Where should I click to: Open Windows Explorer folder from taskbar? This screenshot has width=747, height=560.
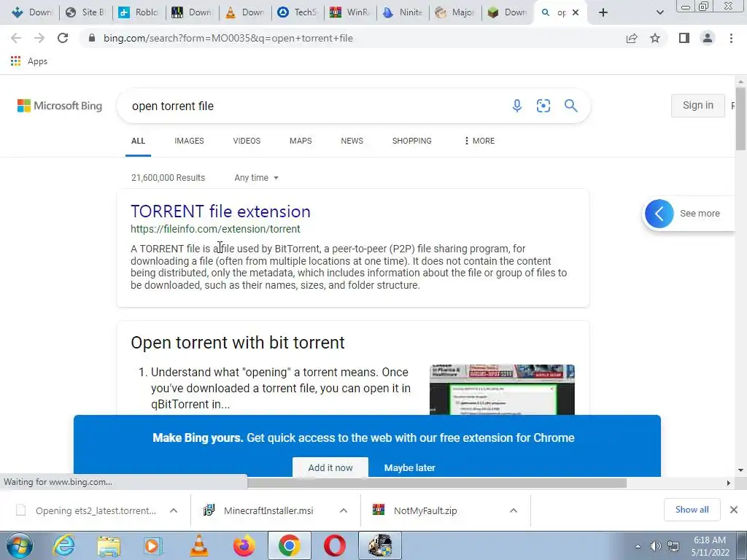[109, 545]
